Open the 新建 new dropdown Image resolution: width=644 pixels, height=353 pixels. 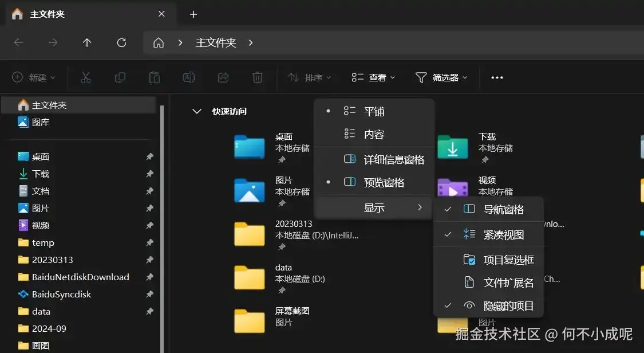[x=34, y=77]
